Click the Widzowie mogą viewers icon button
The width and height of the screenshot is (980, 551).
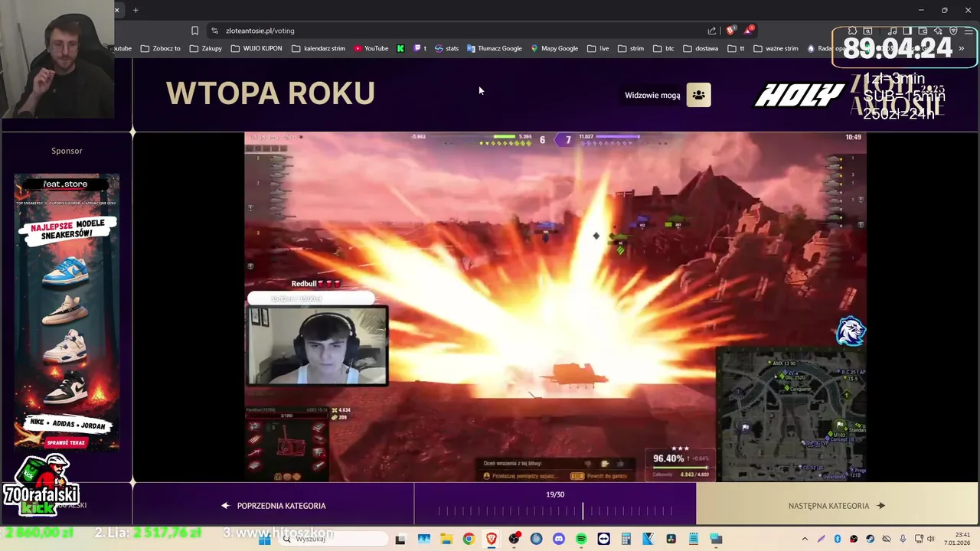pos(698,95)
